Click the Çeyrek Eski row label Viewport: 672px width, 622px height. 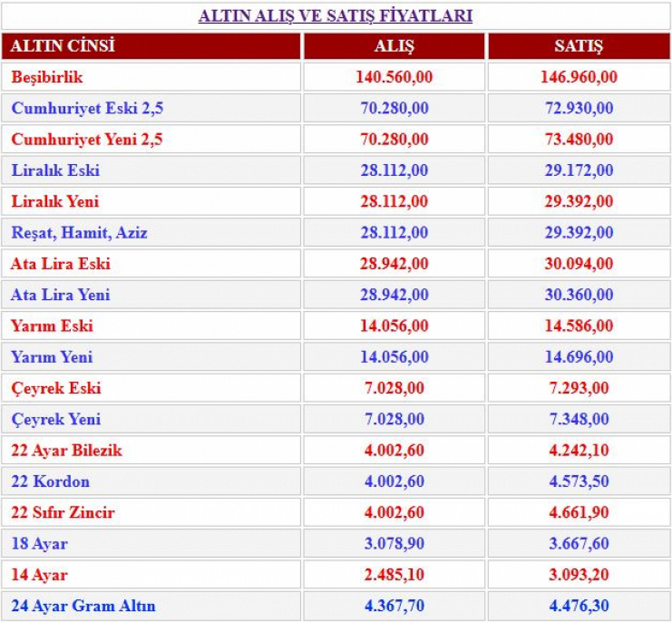coord(56,388)
